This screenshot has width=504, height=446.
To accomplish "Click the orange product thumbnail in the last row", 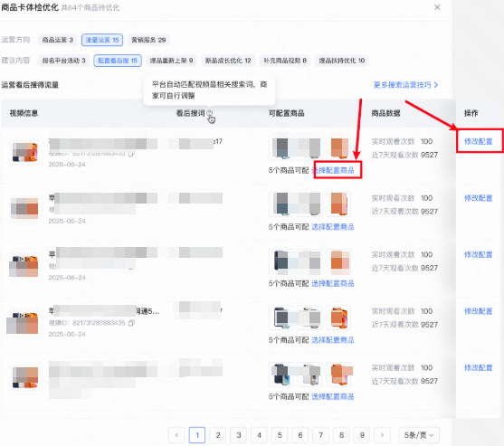I will (x=338, y=375).
